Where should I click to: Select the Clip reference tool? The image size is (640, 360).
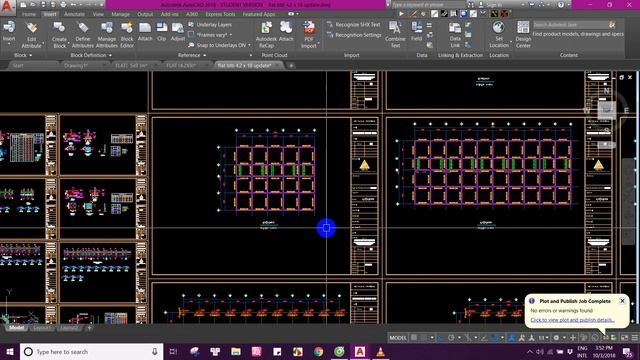pos(162,31)
